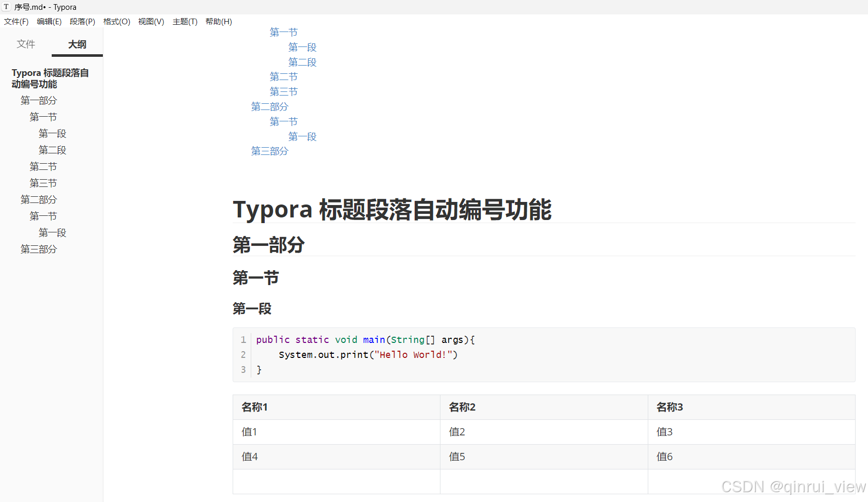Screen dimensions: 868x502
Task: Click empty first cell in last table row
Action: point(337,482)
